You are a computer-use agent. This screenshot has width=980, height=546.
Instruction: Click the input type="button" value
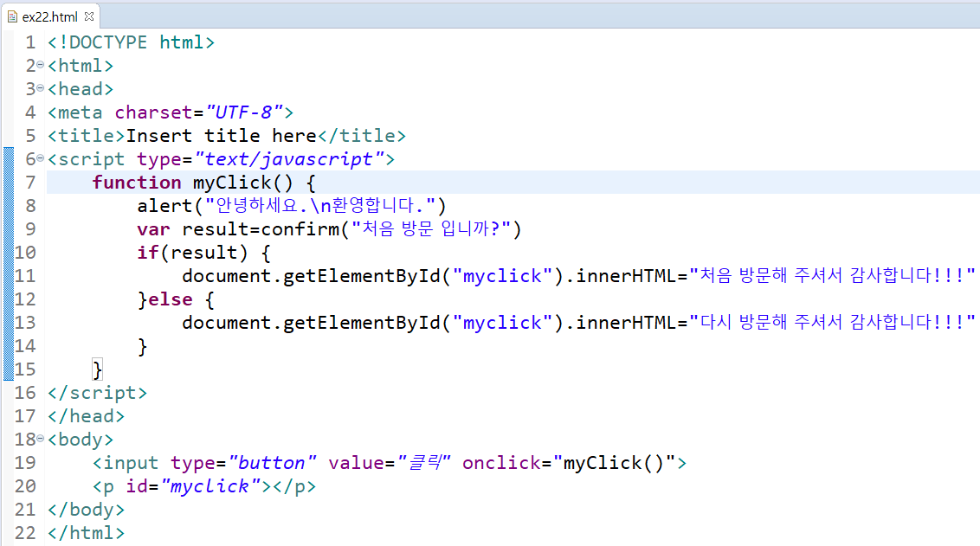[x=273, y=463]
